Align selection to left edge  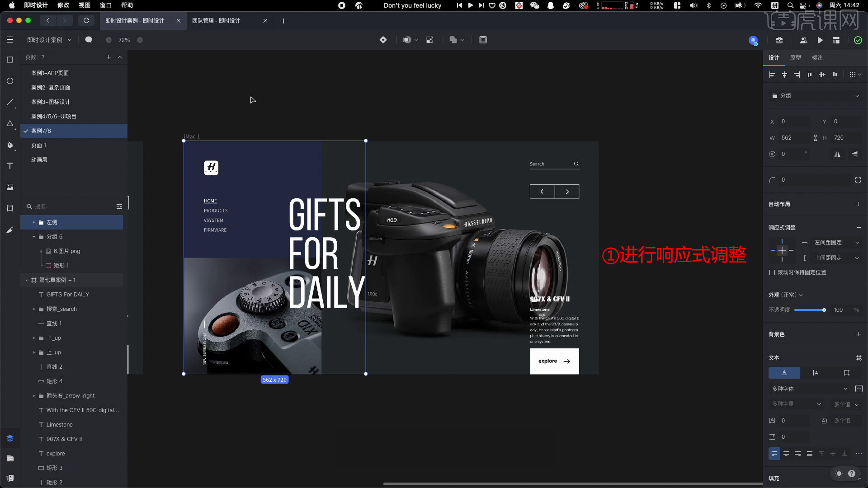(772, 75)
